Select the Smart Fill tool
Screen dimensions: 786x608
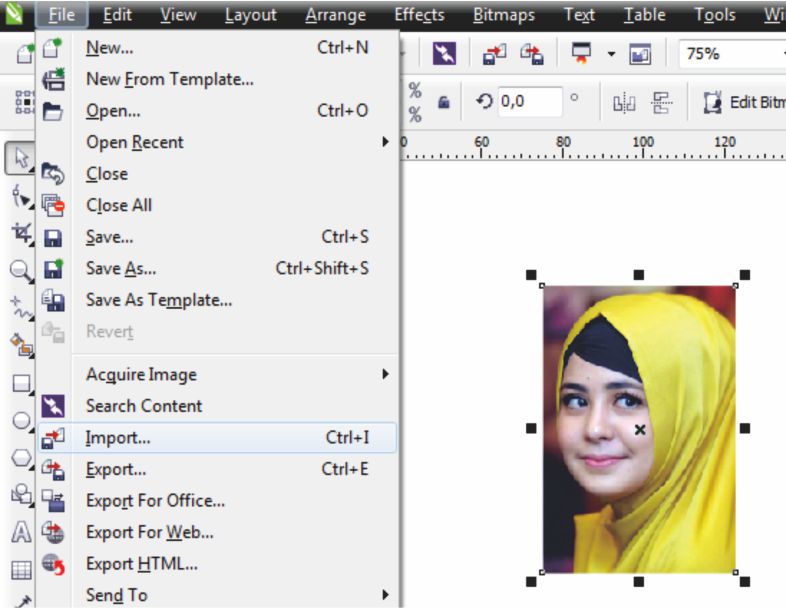21,345
